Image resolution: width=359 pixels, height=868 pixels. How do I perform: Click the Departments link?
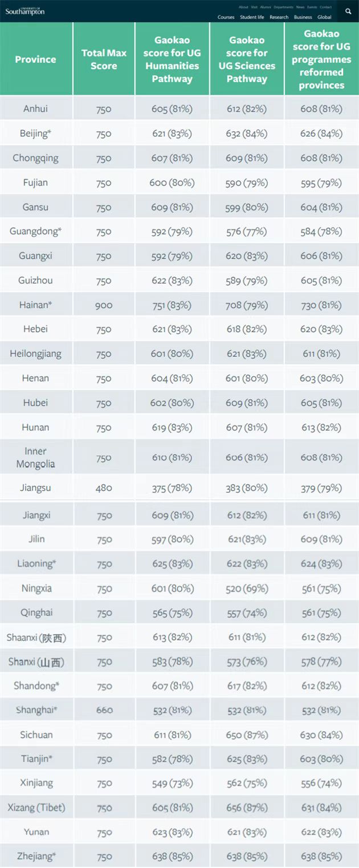point(283,7)
